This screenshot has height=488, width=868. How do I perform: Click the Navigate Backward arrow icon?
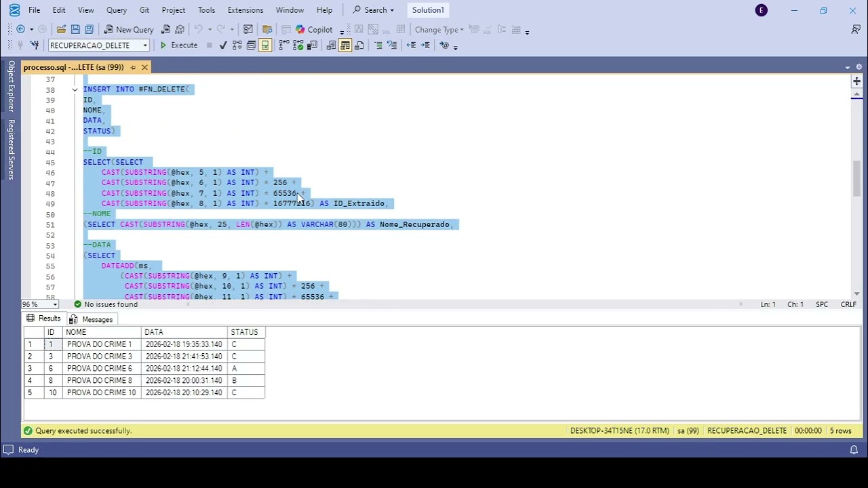coord(20,29)
